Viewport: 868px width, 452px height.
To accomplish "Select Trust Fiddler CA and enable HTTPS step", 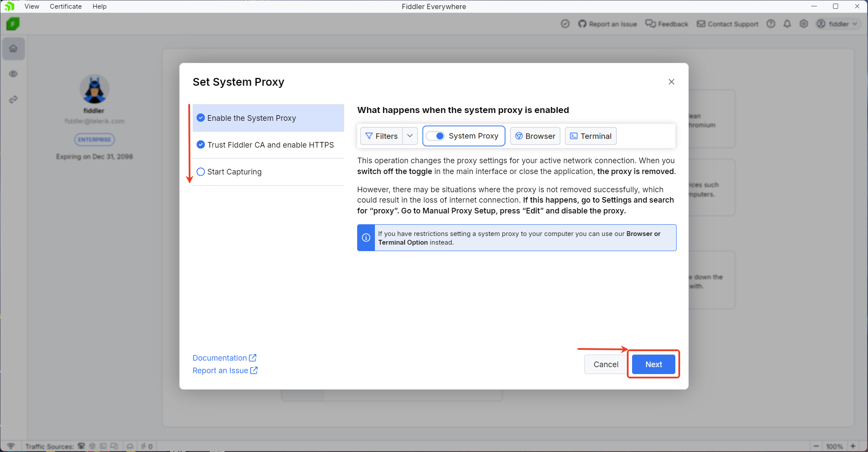I will 268,145.
